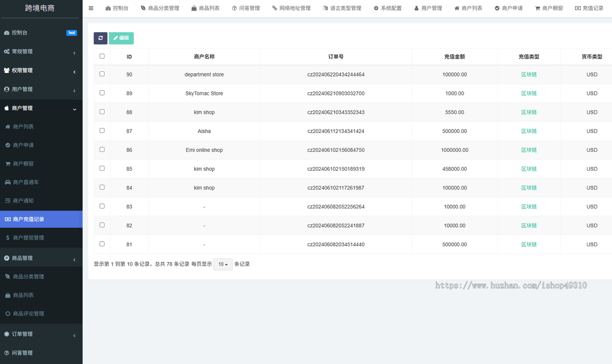Click the check icon beside sidebar 商户申请
The image size is (612, 364).
(x=8, y=145)
